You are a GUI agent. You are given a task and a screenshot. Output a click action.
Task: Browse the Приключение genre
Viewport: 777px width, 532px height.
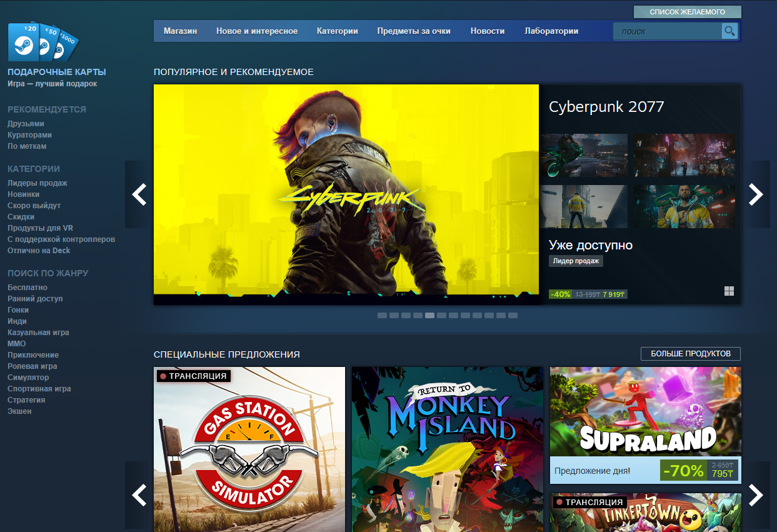[33, 355]
